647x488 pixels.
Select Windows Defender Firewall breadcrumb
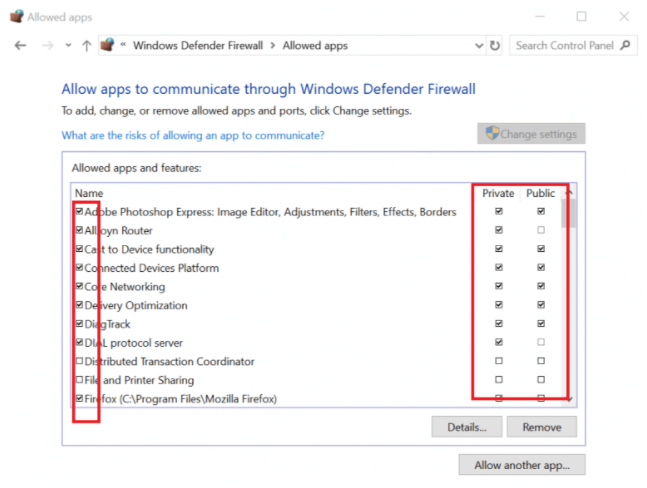pyautogui.click(x=198, y=45)
